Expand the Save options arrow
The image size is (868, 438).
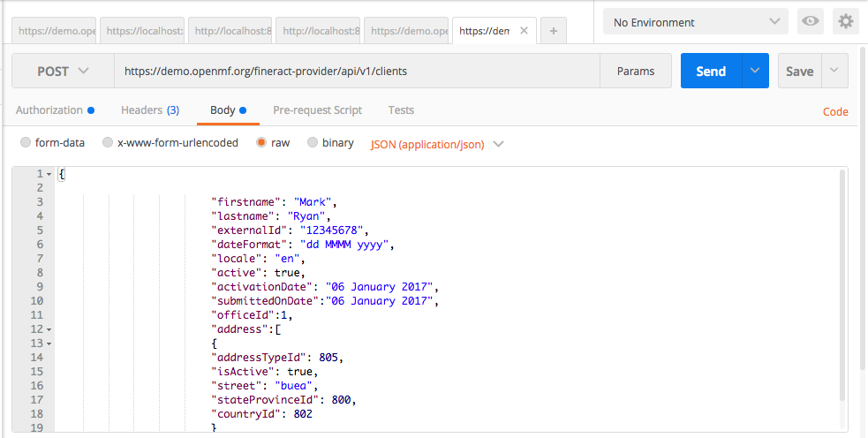(x=835, y=72)
